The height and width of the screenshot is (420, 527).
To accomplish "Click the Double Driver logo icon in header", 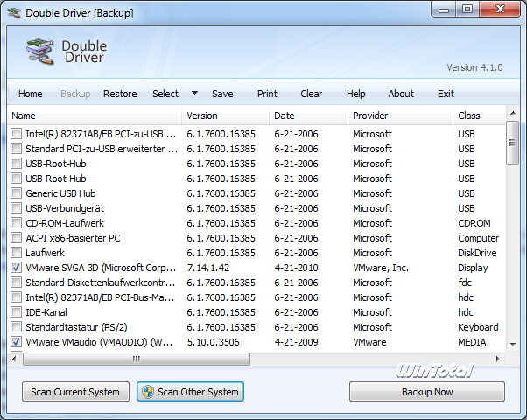I will pos(40,52).
